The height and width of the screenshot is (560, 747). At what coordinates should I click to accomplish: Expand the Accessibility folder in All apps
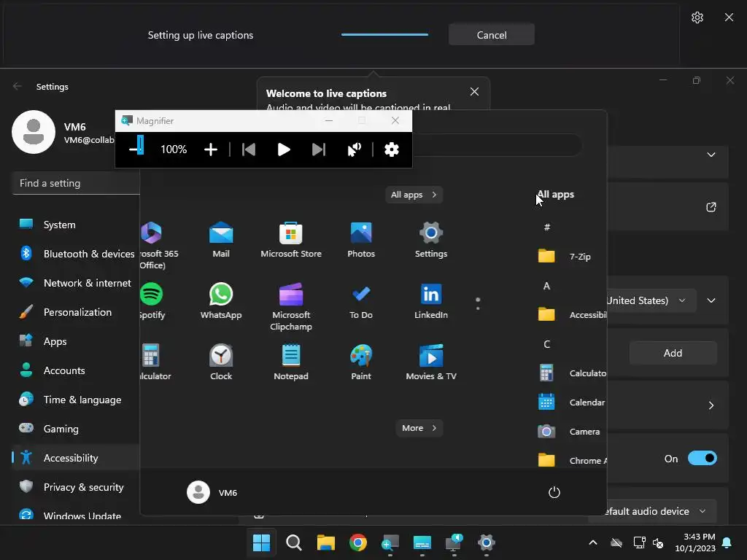tap(570, 315)
